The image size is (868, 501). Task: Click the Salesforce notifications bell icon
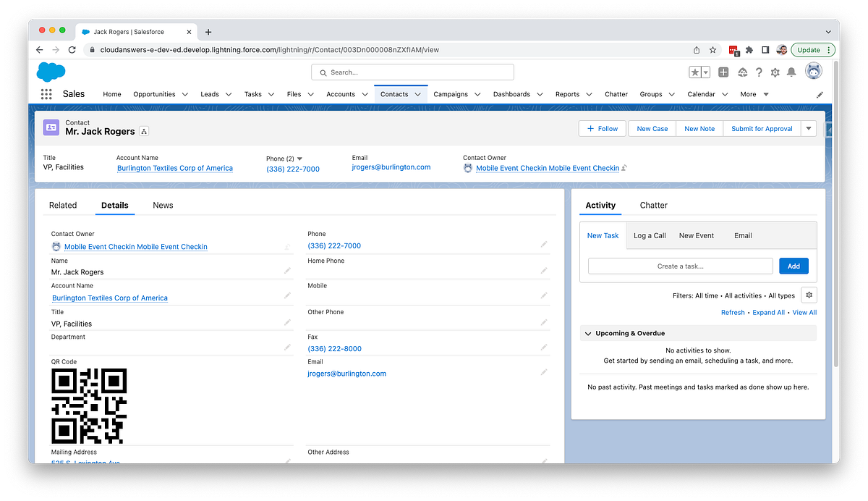pos(791,72)
